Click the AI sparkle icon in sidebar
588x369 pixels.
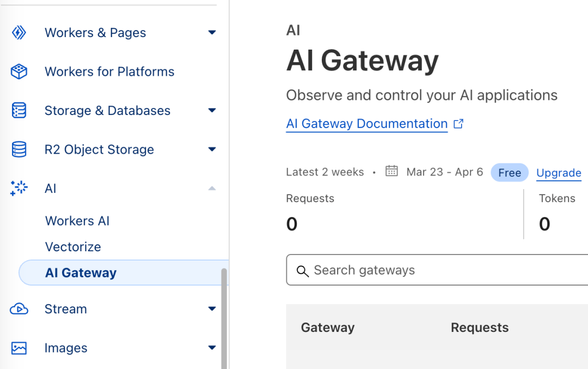19,188
